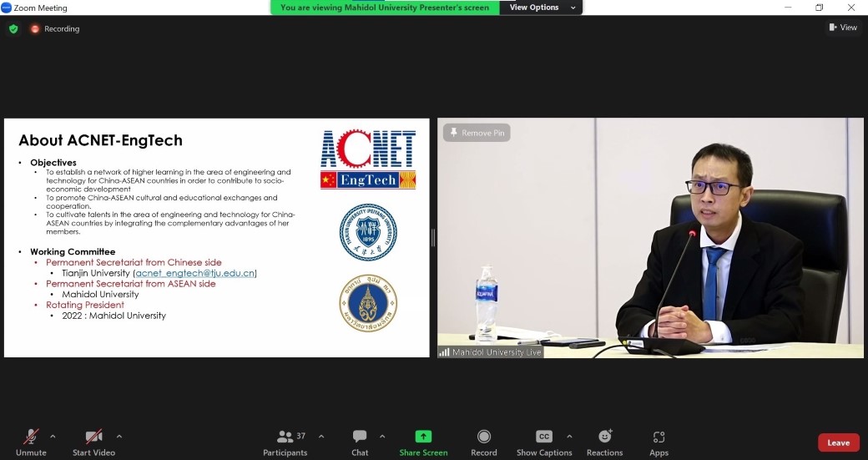The height and width of the screenshot is (460, 868).
Task: Open the View layout menu
Action: pos(843,28)
